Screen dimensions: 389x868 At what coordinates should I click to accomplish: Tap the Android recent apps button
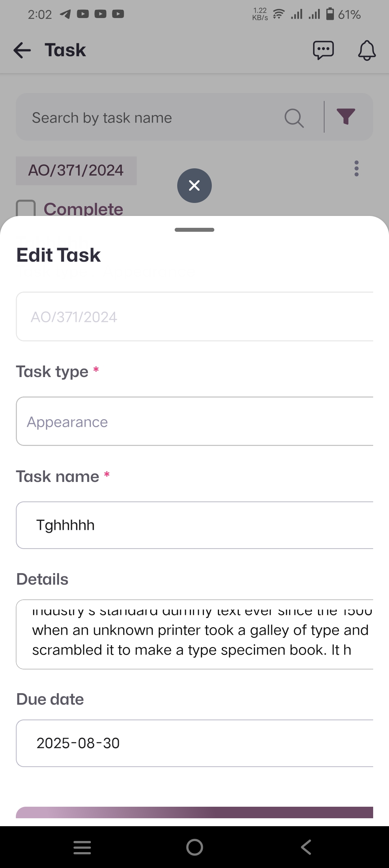[x=82, y=847]
